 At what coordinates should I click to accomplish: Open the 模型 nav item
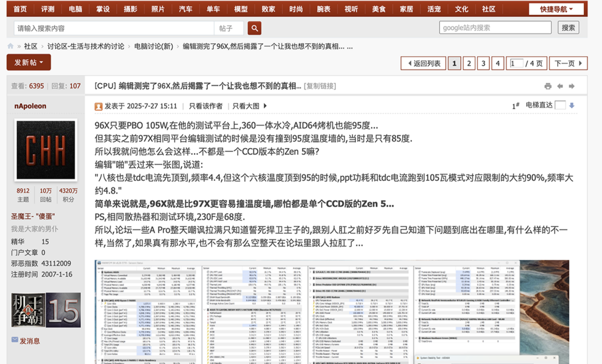pos(241,9)
